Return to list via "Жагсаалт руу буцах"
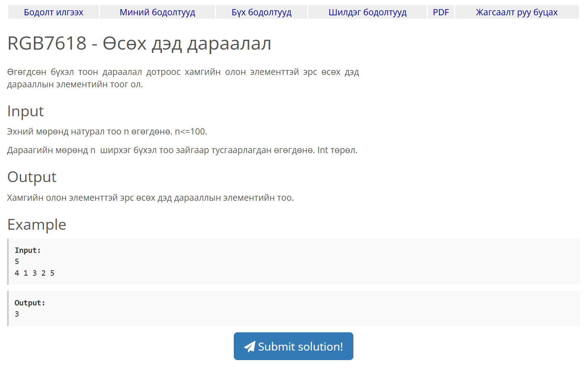Screen dimensions: 588x370 [517, 12]
